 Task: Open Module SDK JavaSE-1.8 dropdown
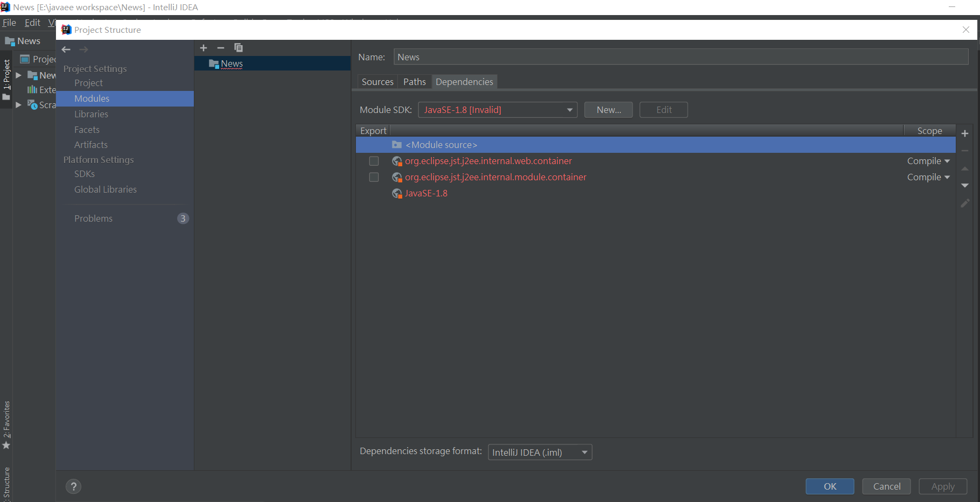pyautogui.click(x=498, y=110)
